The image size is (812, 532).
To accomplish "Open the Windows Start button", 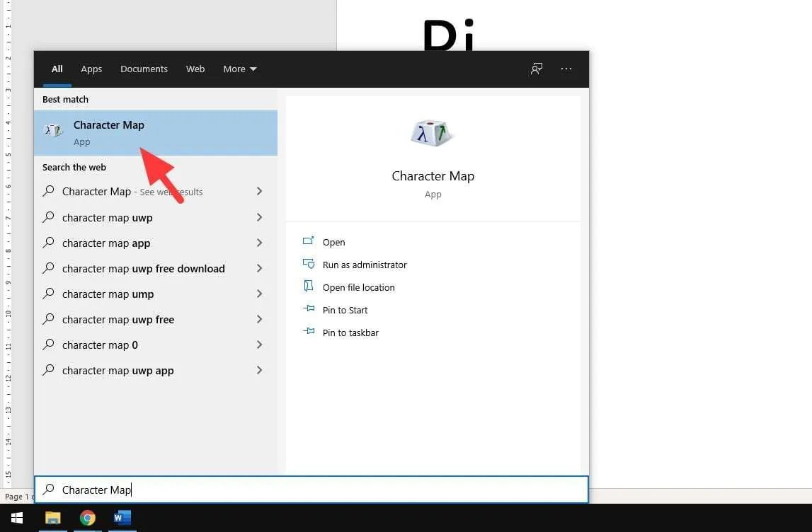I will point(17,518).
